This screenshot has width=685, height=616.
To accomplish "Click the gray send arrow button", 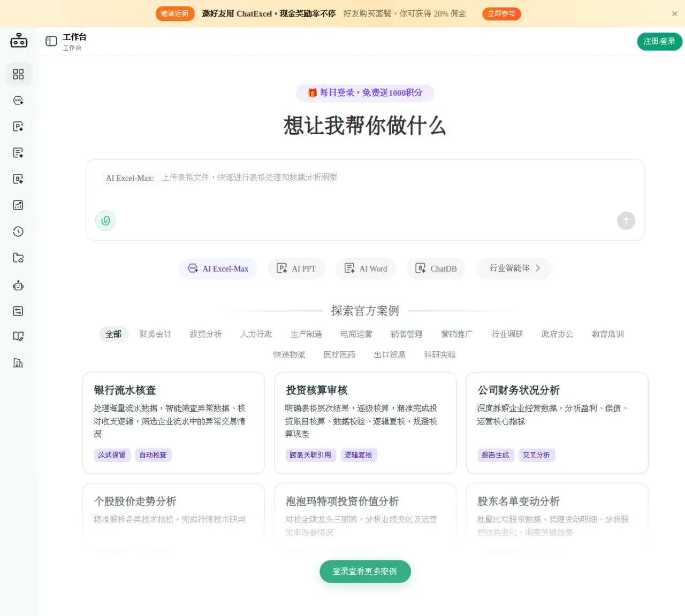I will (x=626, y=220).
